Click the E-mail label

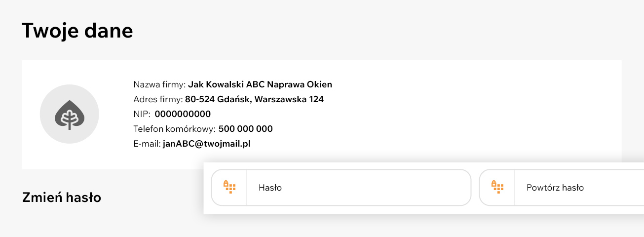[x=147, y=144]
